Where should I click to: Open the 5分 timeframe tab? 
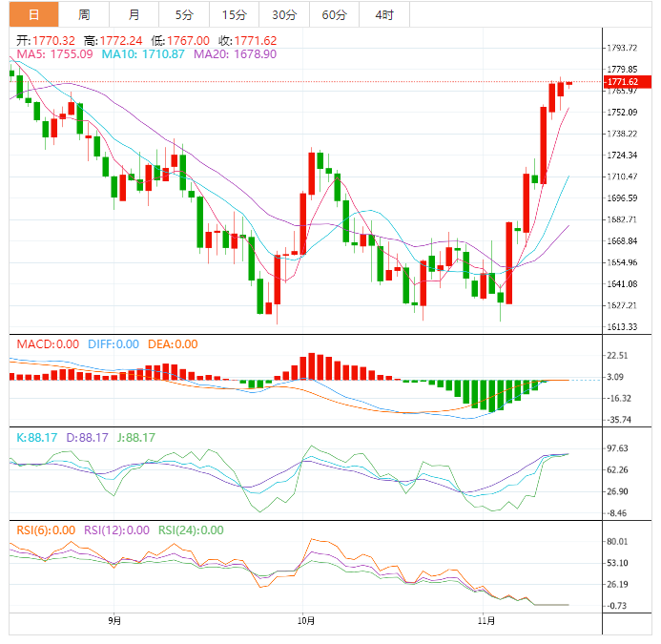click(184, 14)
